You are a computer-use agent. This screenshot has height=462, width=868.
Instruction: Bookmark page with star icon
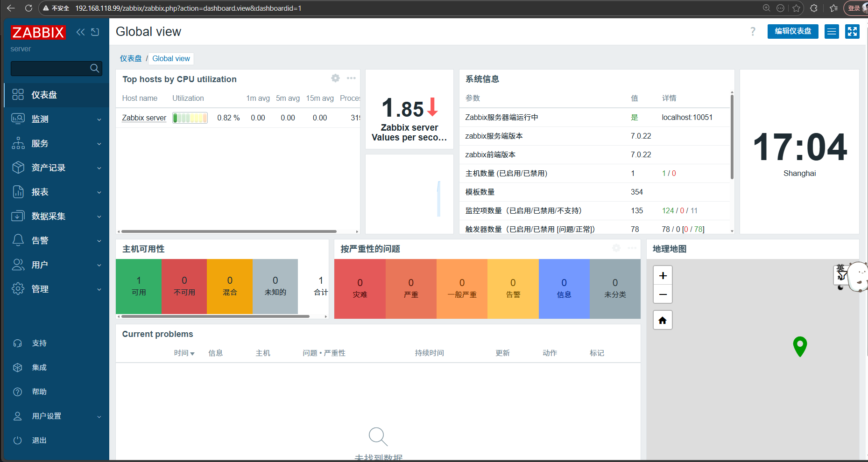tap(797, 8)
